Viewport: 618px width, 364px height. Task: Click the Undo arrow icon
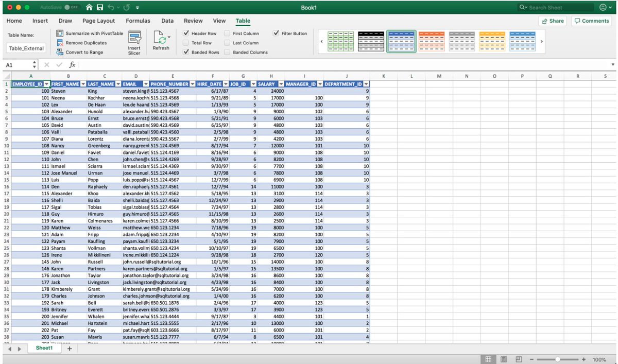(110, 8)
